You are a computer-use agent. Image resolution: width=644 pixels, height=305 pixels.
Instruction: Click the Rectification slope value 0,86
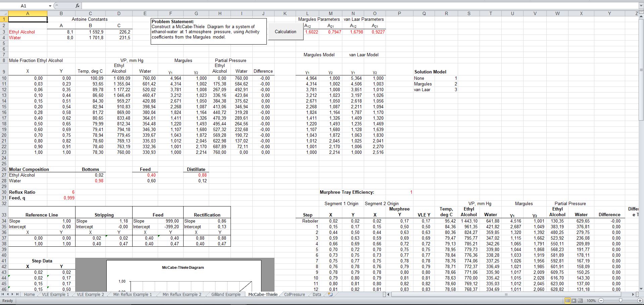click(222, 221)
